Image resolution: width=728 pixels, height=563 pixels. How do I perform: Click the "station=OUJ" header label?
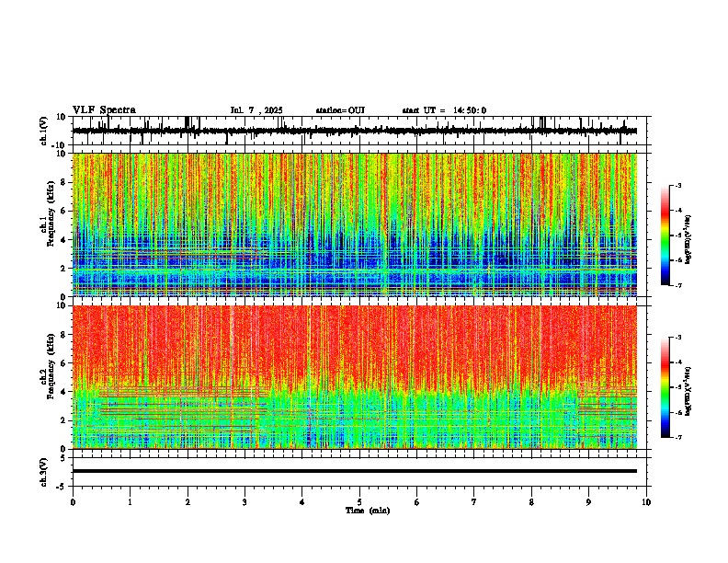pyautogui.click(x=340, y=110)
